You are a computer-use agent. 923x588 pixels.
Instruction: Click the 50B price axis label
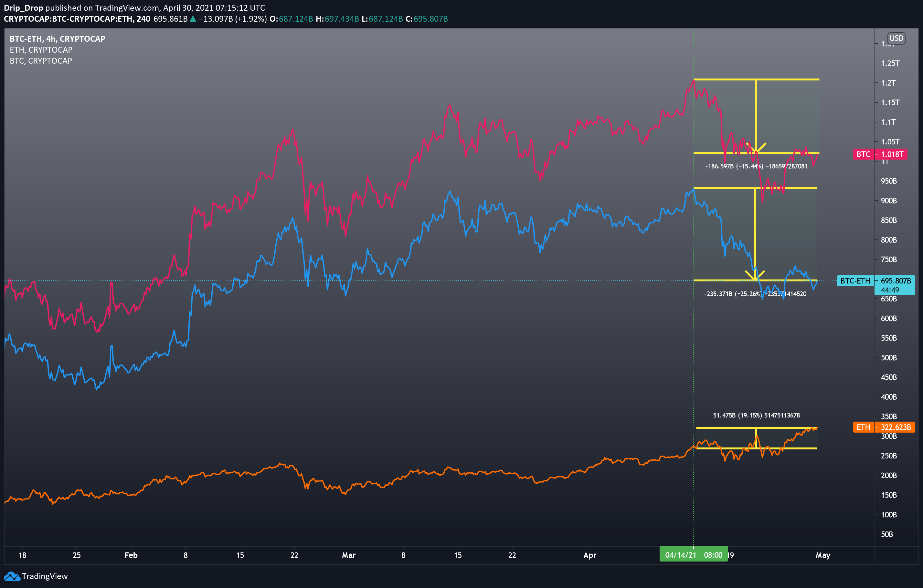click(x=887, y=534)
